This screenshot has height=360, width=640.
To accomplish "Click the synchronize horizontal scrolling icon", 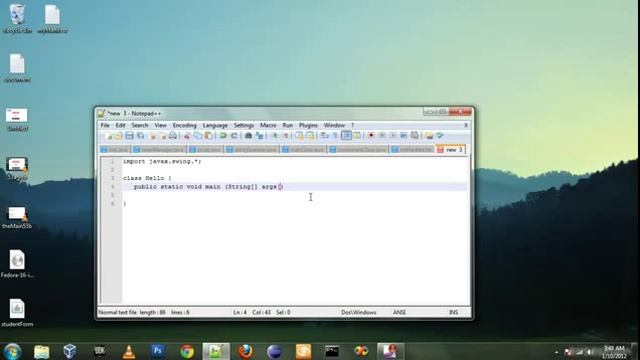I will (x=310, y=136).
